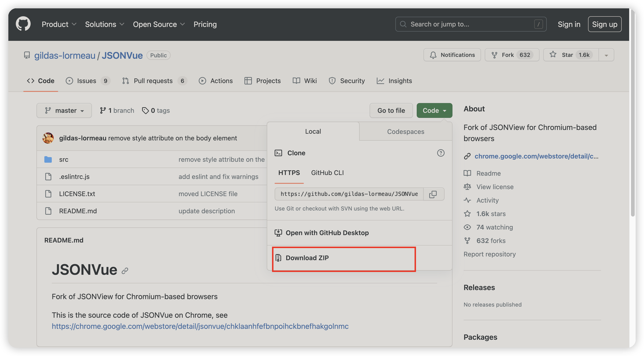
Task: Select the GitHub CLI clone tab
Action: [327, 173]
